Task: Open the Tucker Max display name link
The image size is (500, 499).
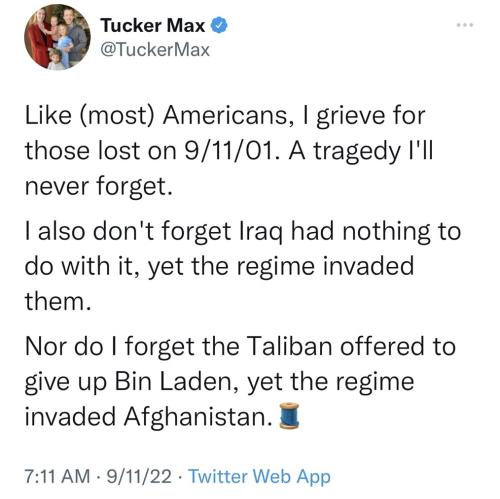Action: click(153, 26)
